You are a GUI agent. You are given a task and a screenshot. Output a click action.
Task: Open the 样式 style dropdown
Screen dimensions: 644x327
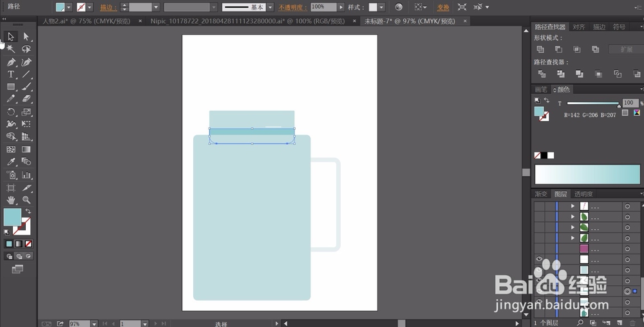pos(381,7)
